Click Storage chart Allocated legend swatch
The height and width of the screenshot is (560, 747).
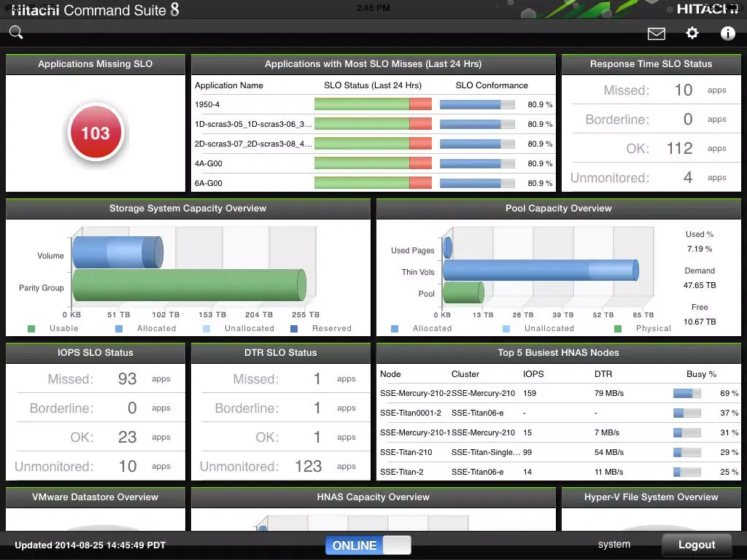tap(119, 329)
